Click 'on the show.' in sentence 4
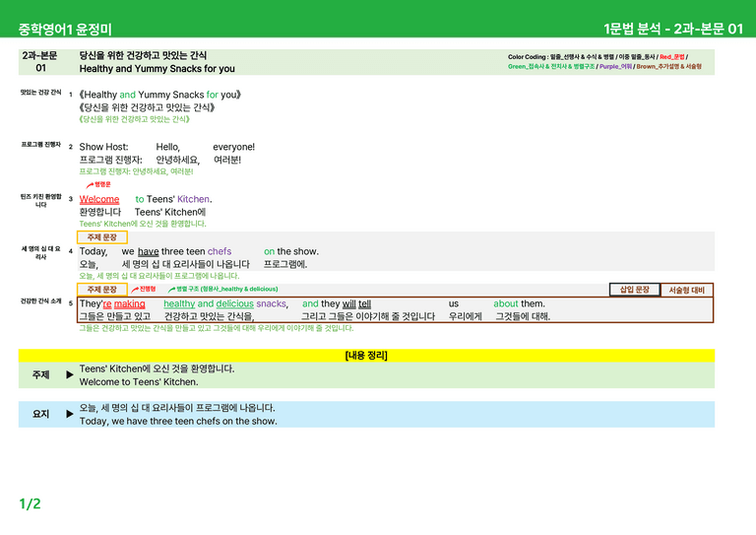756x535 pixels. pos(291,251)
